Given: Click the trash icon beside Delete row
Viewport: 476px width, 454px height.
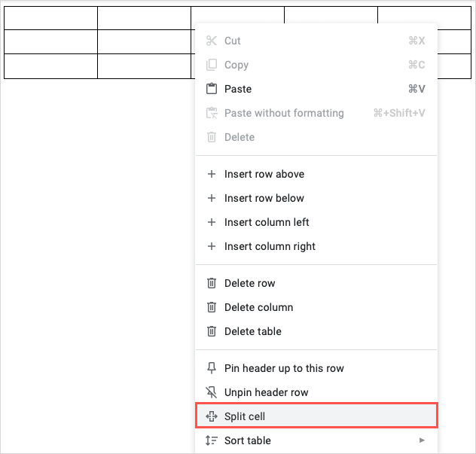Looking at the screenshot, I should (x=212, y=283).
